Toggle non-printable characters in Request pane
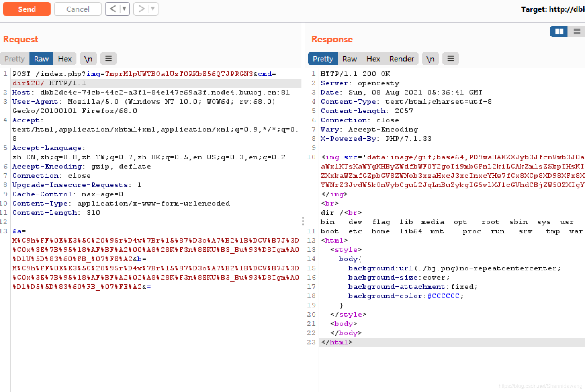The image size is (585, 392). click(88, 59)
